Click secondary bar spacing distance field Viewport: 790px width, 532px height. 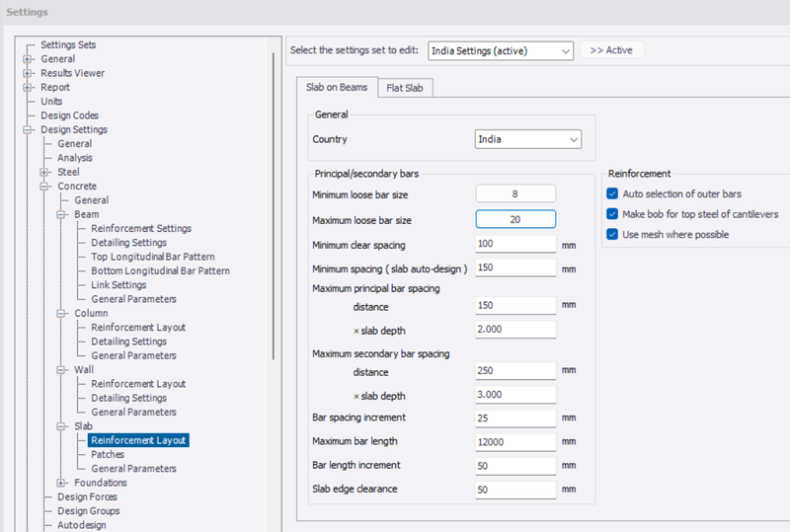515,371
